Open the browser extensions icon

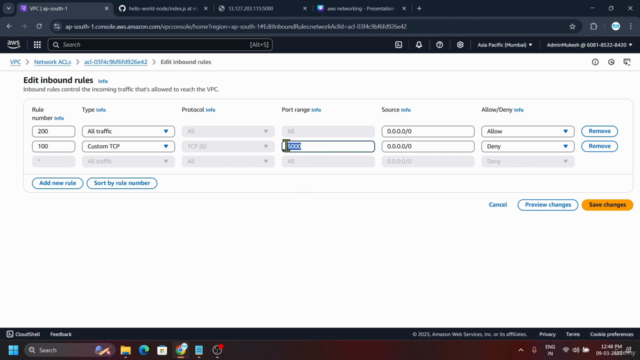[x=593, y=27]
